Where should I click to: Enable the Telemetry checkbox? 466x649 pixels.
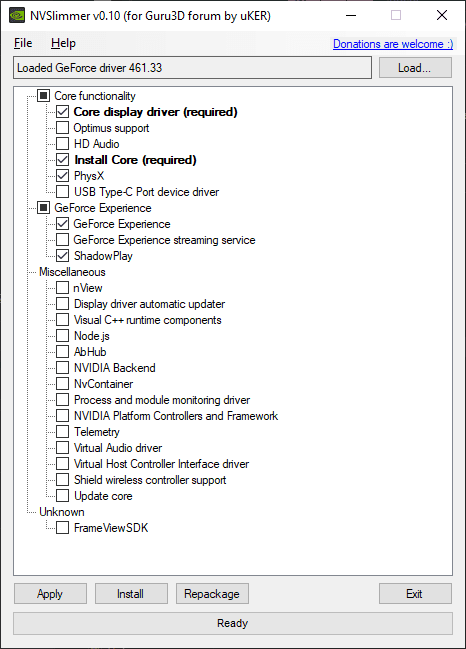62,432
